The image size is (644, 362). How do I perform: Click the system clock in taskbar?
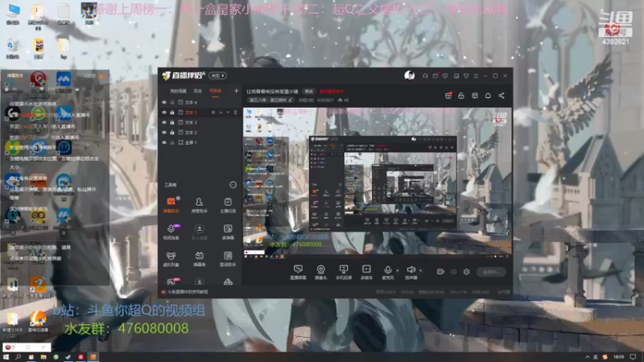click(x=619, y=357)
